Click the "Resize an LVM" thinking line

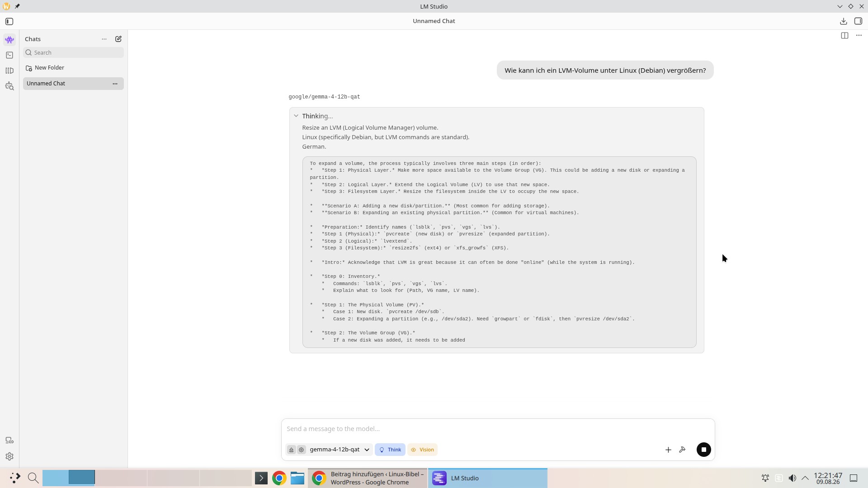370,127
